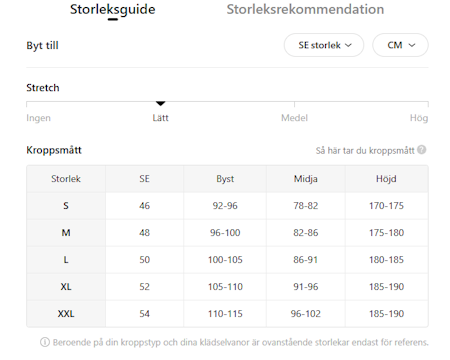This screenshot has width=450, height=360.
Task: Open the SE storlek dropdown
Action: (x=324, y=45)
